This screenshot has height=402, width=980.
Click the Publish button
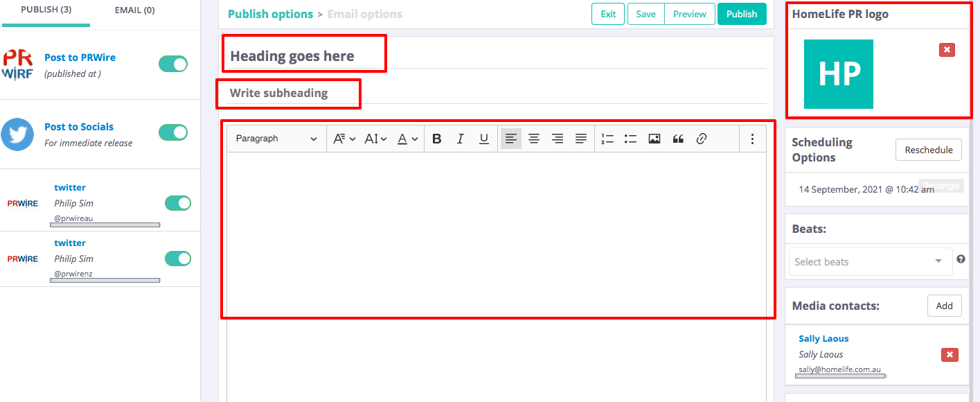(x=742, y=14)
